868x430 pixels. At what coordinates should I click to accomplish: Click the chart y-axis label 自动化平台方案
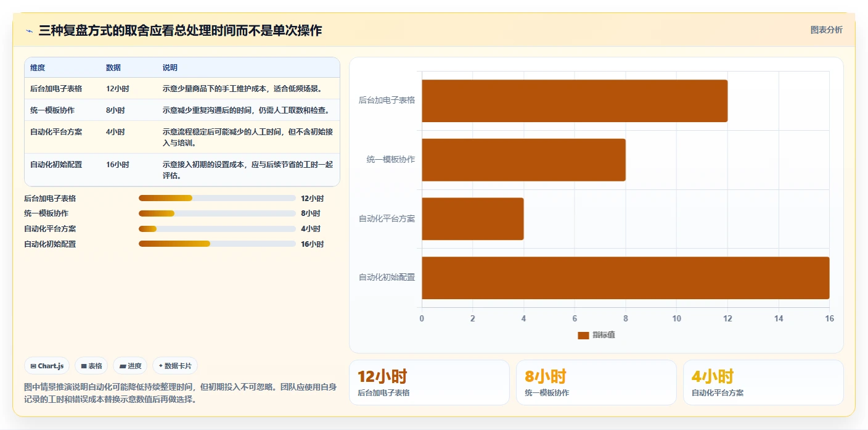point(387,218)
